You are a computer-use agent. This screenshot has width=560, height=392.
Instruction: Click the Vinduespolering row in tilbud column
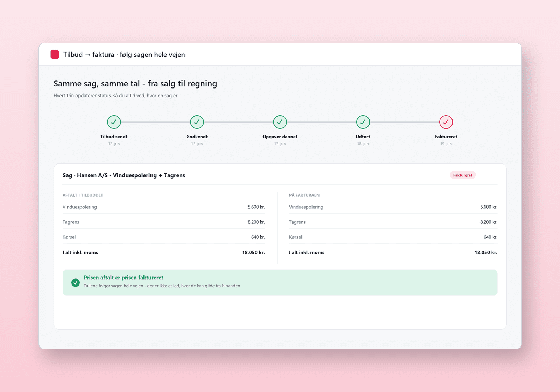point(164,207)
